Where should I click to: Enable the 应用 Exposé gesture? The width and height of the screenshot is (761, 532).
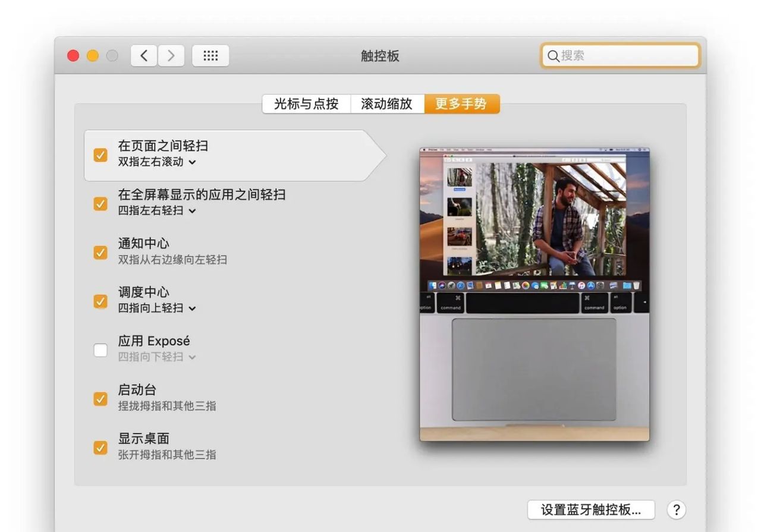tap(100, 350)
